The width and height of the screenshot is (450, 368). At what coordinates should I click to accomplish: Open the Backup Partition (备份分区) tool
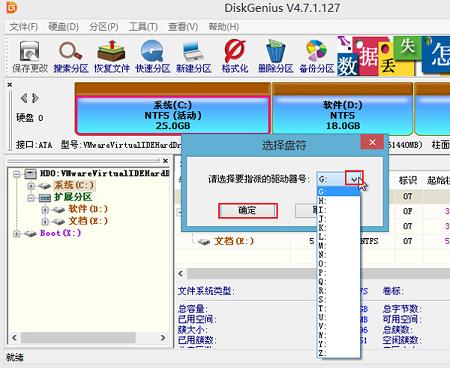click(316, 57)
